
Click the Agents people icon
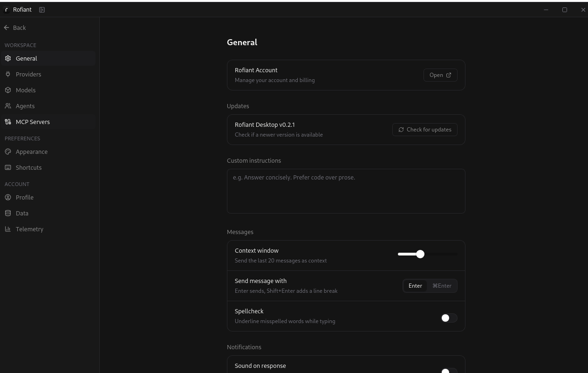pyautogui.click(x=8, y=106)
